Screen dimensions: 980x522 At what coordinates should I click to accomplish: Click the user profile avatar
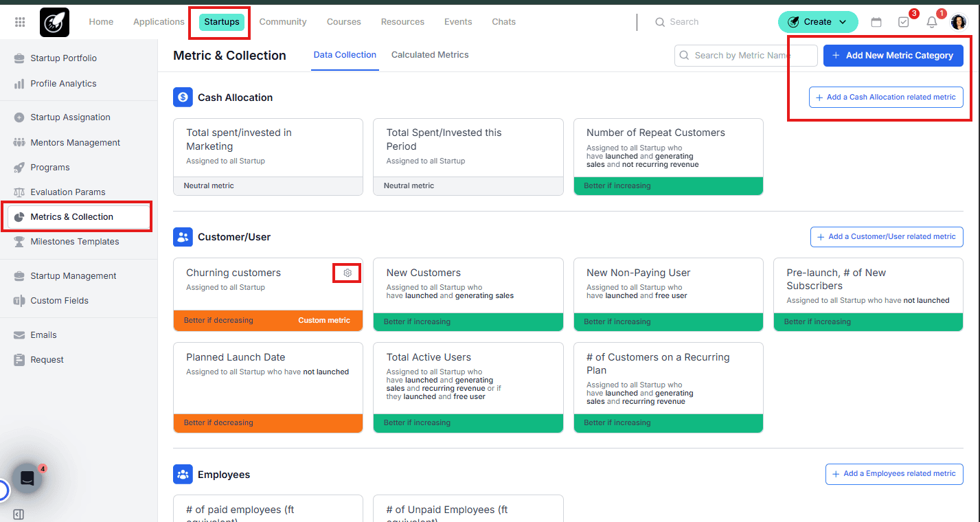tap(958, 22)
